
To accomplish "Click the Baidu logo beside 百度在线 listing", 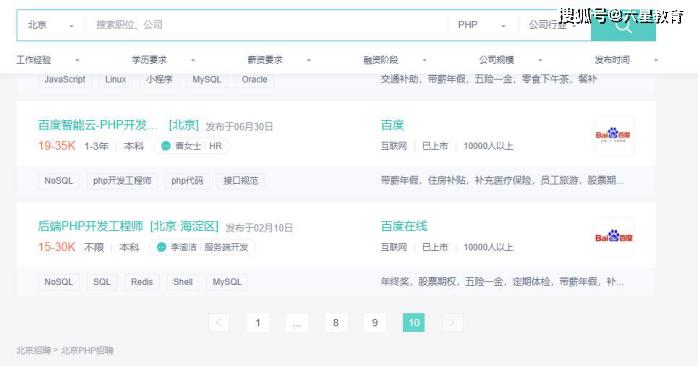I will coord(614,236).
